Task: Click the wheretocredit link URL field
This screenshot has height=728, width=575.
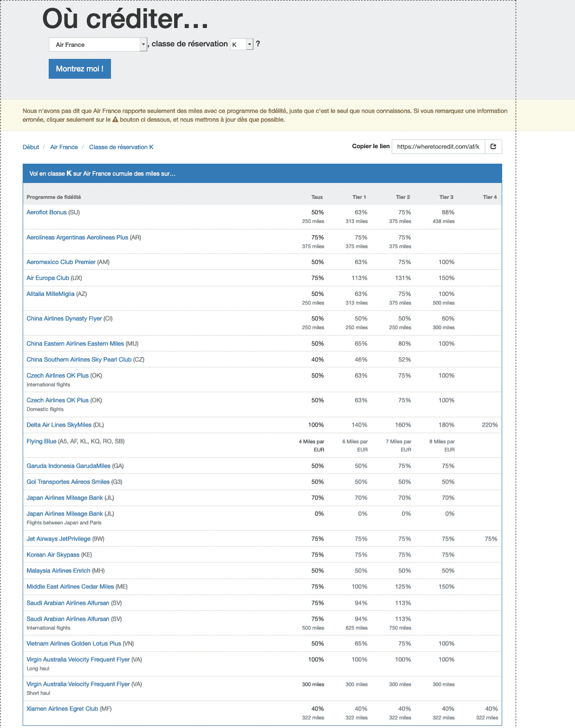Action: pyautogui.click(x=438, y=147)
